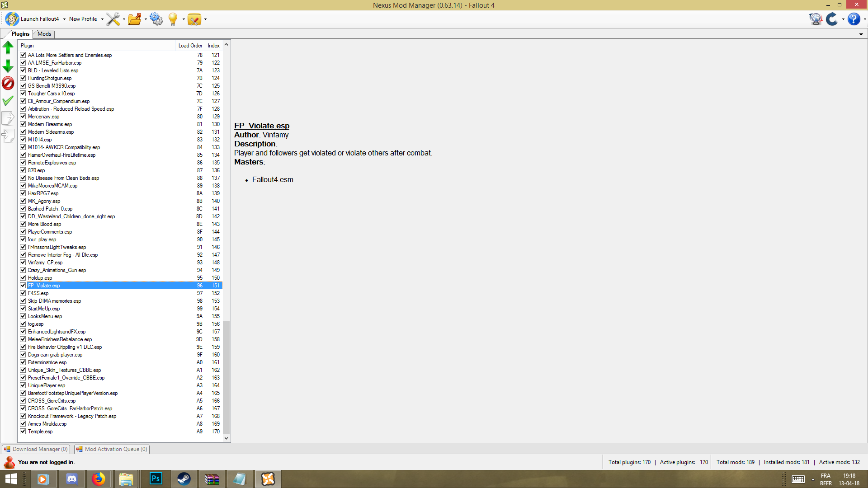Select the Crazy_Animations_Gun.esp row

(120, 270)
